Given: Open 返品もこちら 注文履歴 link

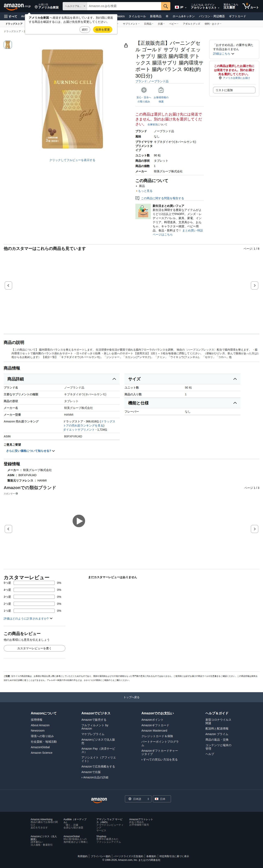Looking at the screenshot, I should click(231, 6).
